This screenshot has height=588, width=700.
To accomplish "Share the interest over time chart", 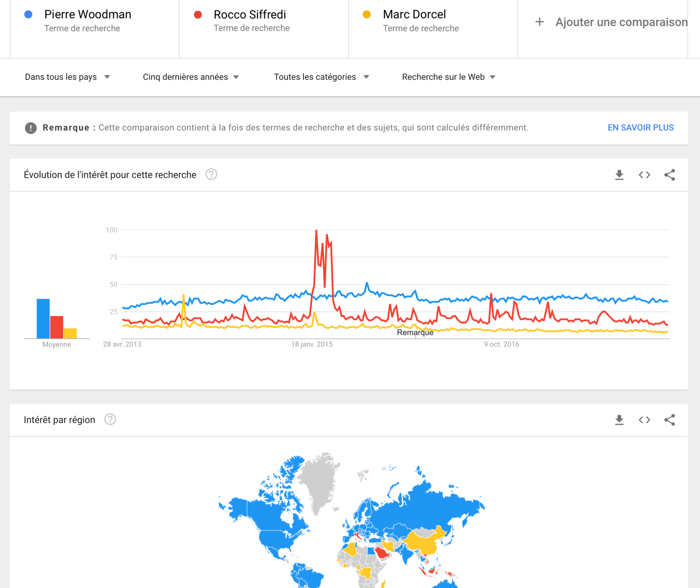I will tap(670, 175).
